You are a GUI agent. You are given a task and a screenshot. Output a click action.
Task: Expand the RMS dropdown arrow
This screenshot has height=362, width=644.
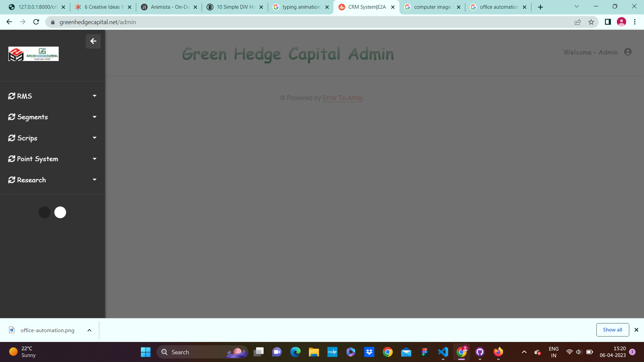click(x=95, y=96)
